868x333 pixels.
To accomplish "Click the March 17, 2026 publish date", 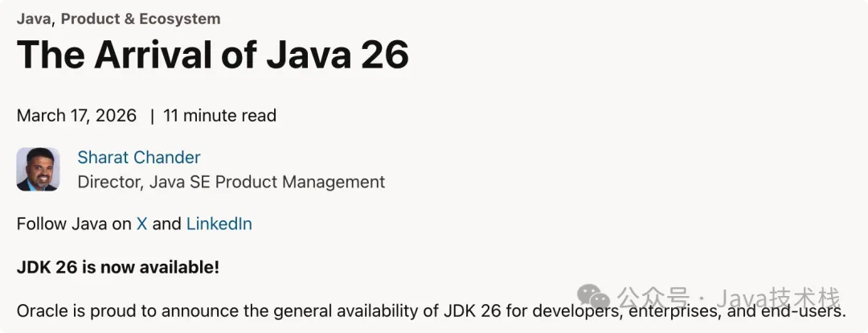I will click(x=76, y=116).
